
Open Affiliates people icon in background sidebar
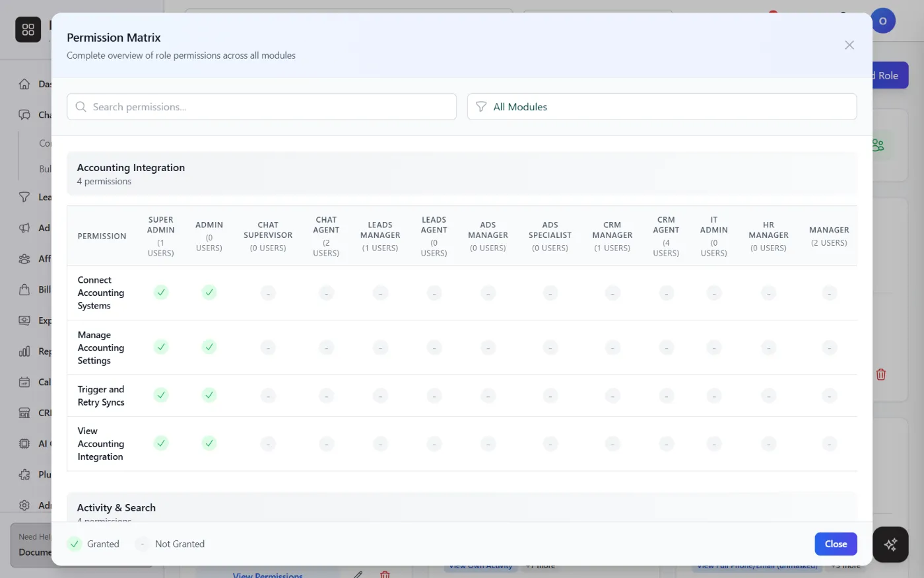coord(24,259)
